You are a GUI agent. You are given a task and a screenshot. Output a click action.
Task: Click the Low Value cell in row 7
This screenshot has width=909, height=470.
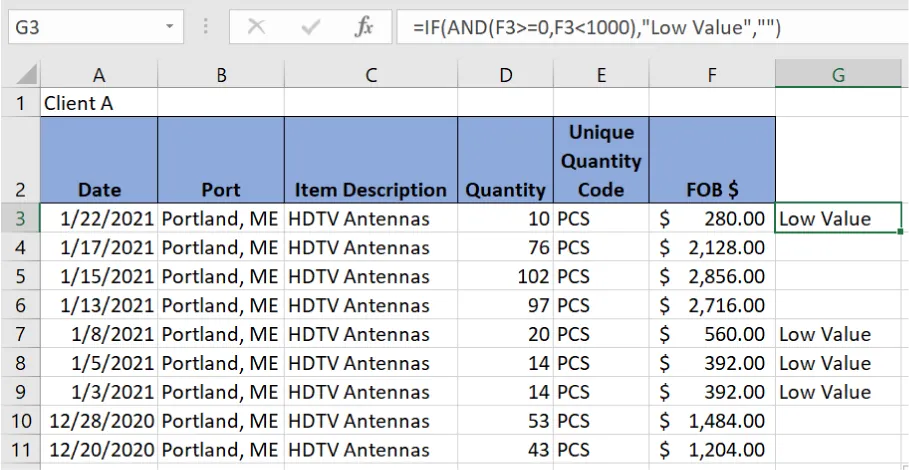tap(838, 334)
